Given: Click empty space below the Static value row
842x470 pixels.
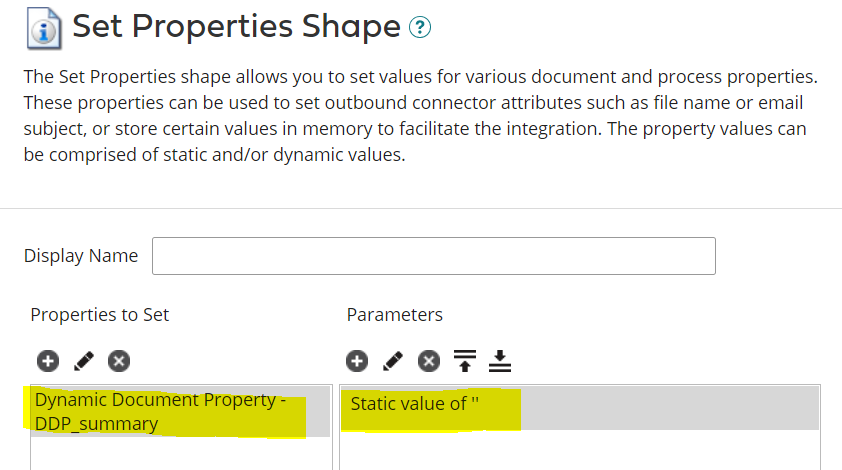Looking at the screenshot, I should pos(580,452).
